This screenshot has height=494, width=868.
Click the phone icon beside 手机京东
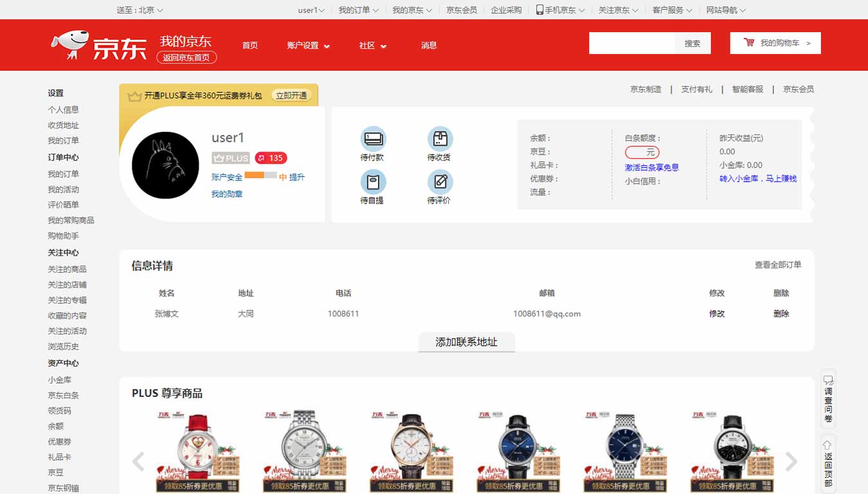[539, 10]
